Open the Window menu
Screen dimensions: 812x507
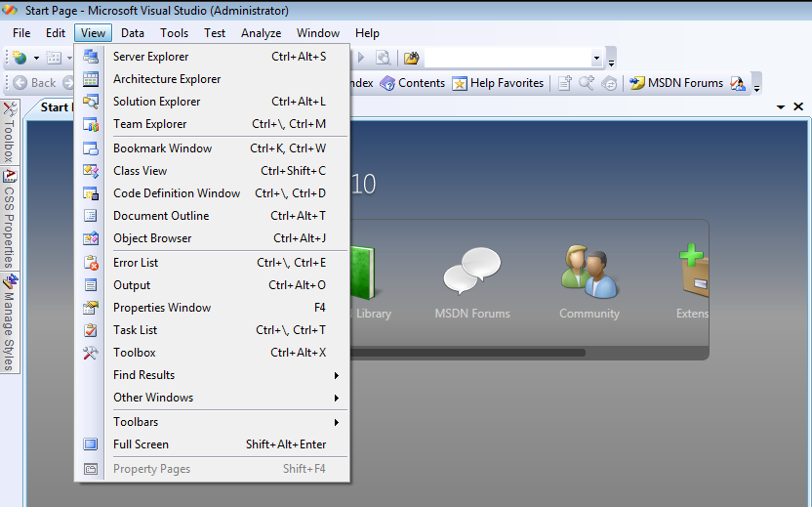pos(318,33)
